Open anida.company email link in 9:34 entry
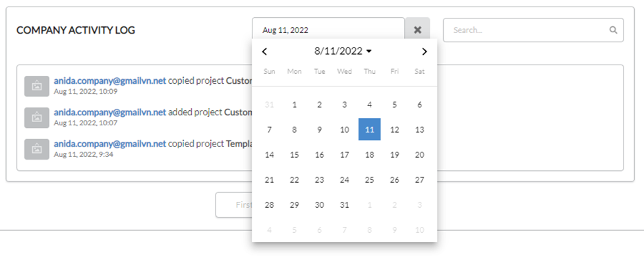Image resolution: width=644 pixels, height=275 pixels. (x=110, y=144)
